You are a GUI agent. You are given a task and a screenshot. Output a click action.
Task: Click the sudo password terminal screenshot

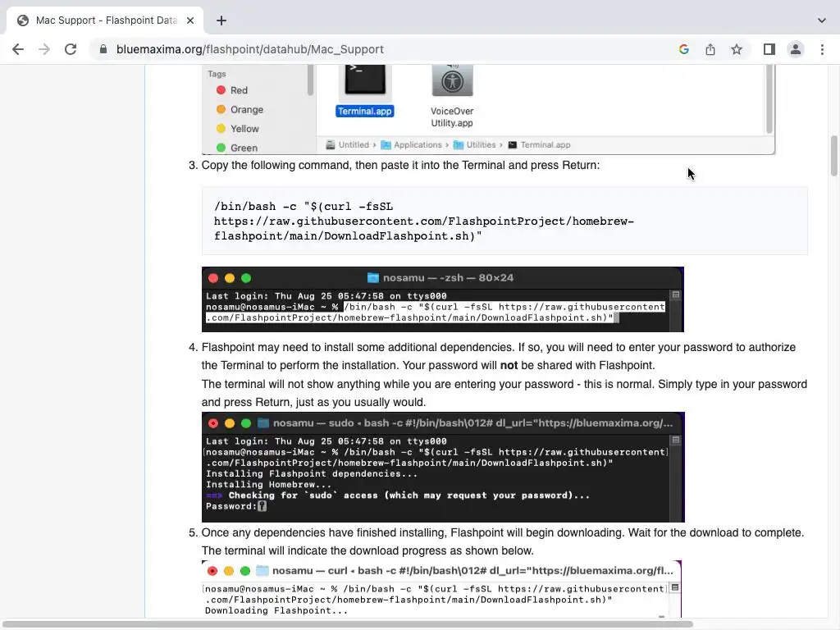443,467
